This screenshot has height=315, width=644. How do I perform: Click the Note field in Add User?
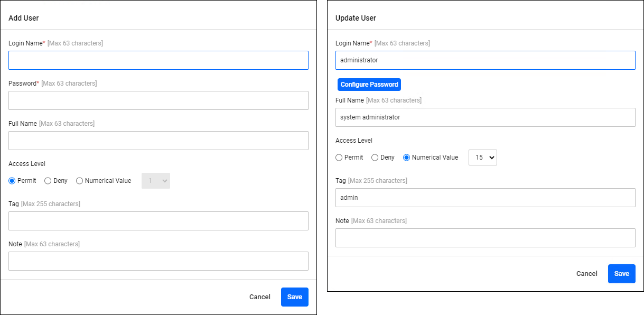[158, 261]
